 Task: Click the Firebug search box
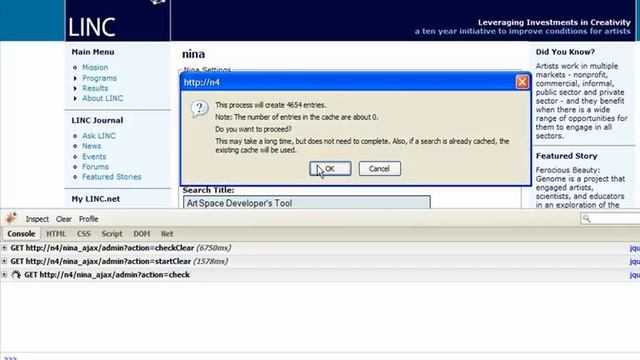point(610,218)
